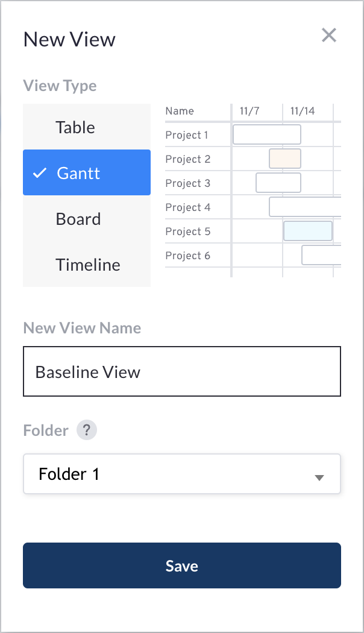This screenshot has width=364, height=633.
Task: Click the Name column header in preview
Action: coord(180,111)
